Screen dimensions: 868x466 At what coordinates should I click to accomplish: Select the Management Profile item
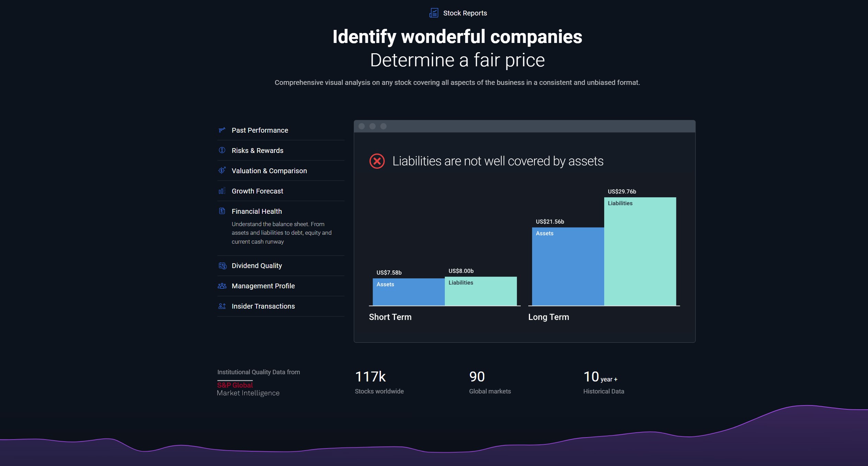coord(263,286)
